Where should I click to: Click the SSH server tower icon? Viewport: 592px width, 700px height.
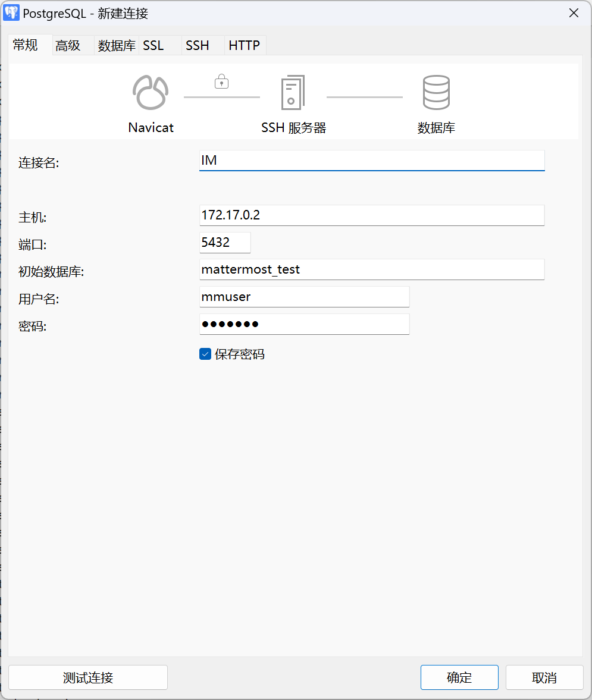pyautogui.click(x=293, y=92)
